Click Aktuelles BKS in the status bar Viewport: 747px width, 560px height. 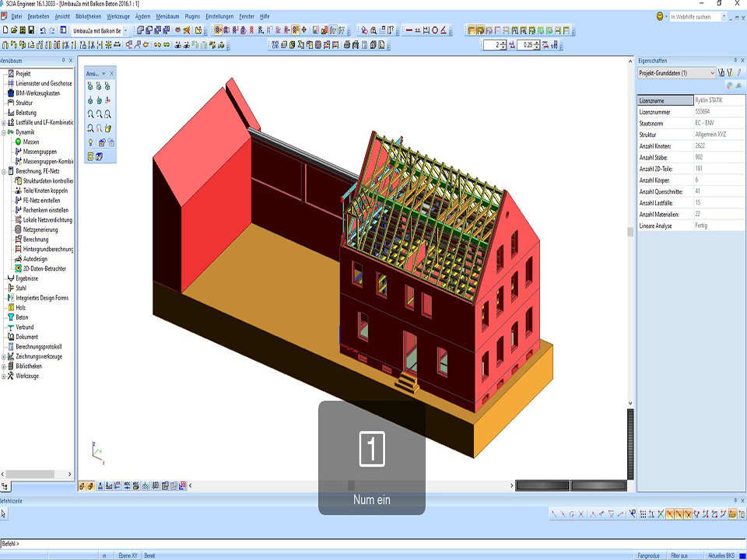point(721,555)
